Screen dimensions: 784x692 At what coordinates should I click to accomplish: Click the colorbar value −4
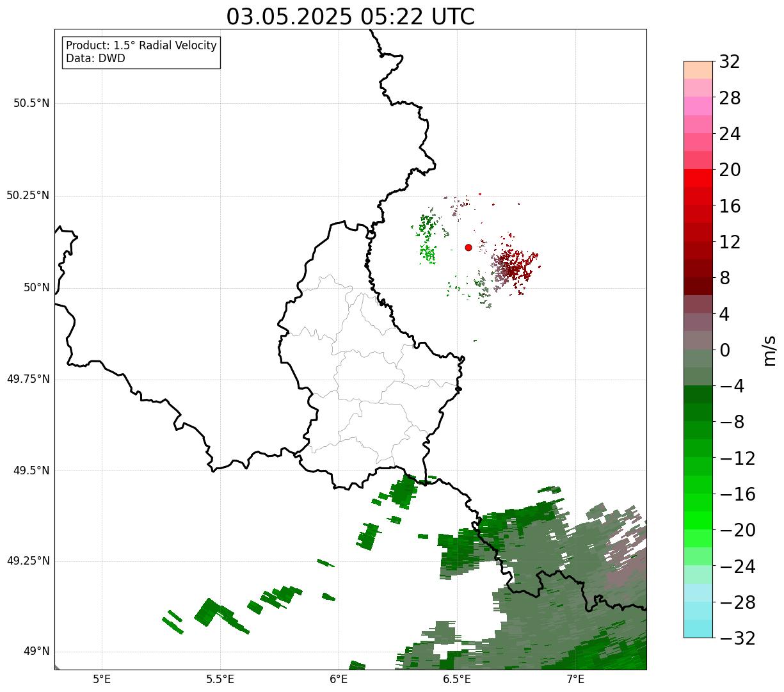coord(731,386)
